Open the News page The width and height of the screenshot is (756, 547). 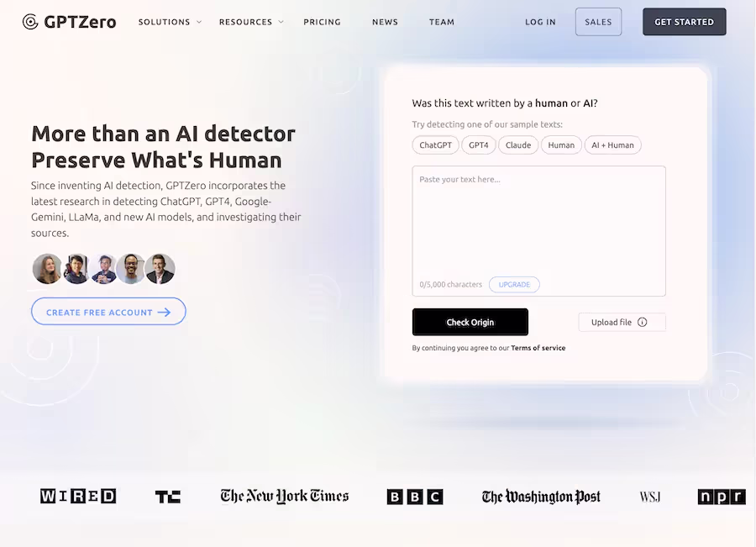point(385,22)
